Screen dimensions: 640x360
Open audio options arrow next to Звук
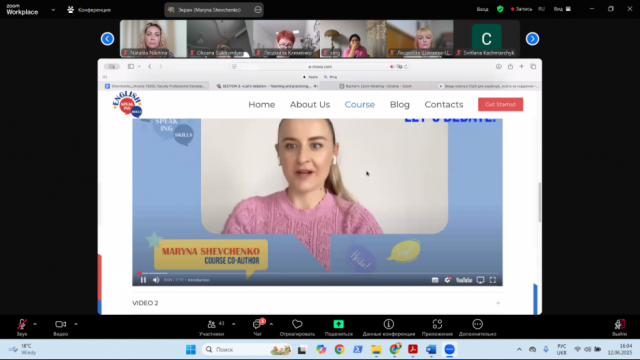(35, 324)
